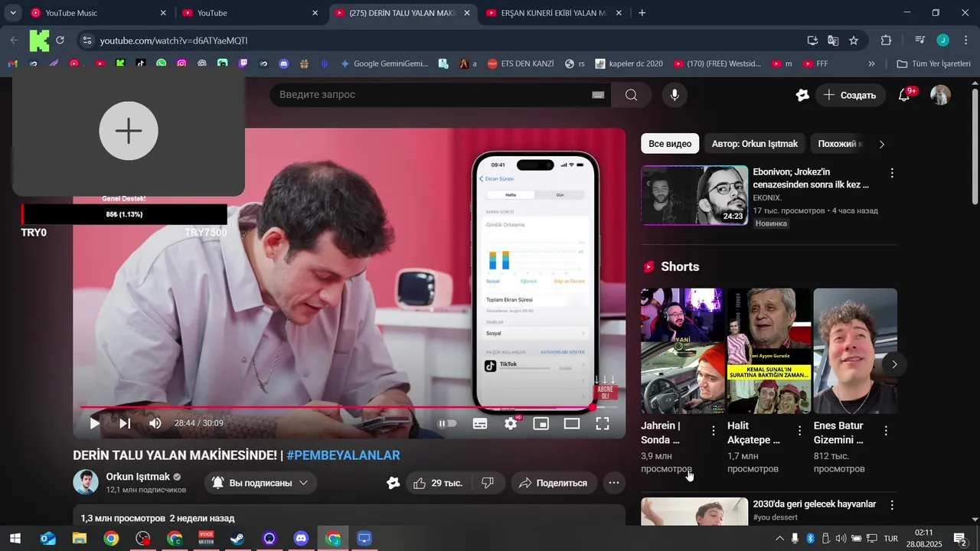Screen dimensions: 980x551
Task: Select the Автор: Orkun Işıtmak chip
Action: 755,144
